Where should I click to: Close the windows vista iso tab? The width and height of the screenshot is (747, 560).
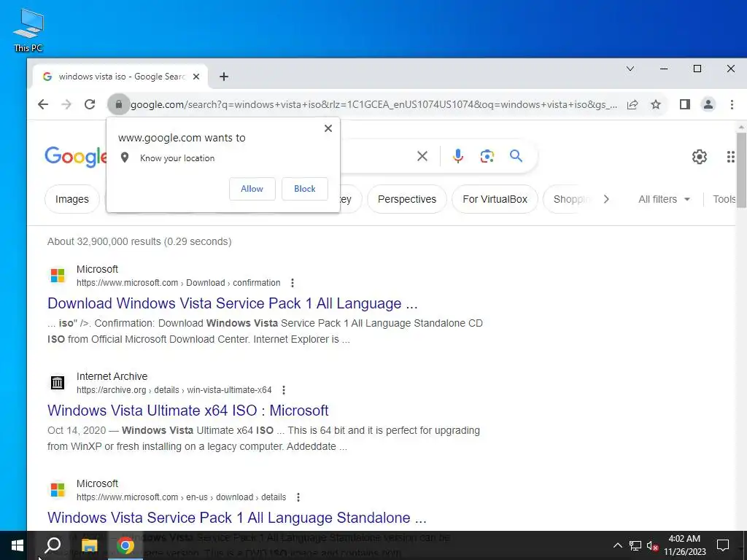click(x=196, y=77)
